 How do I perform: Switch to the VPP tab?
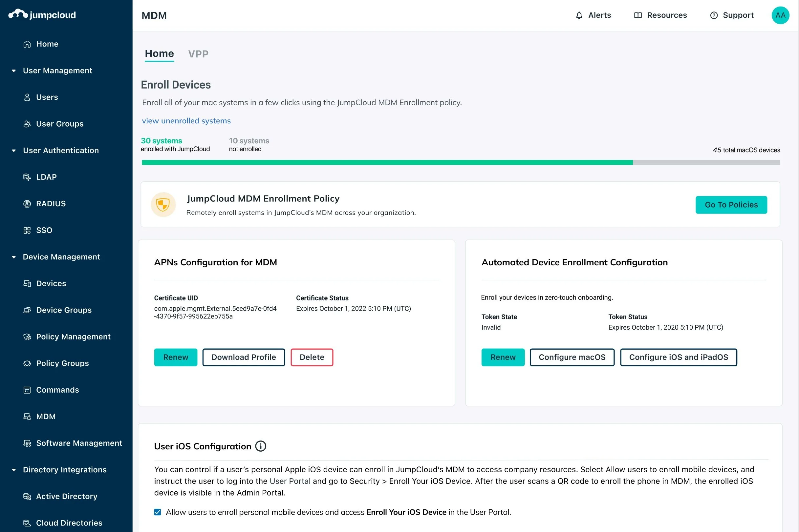pos(198,53)
